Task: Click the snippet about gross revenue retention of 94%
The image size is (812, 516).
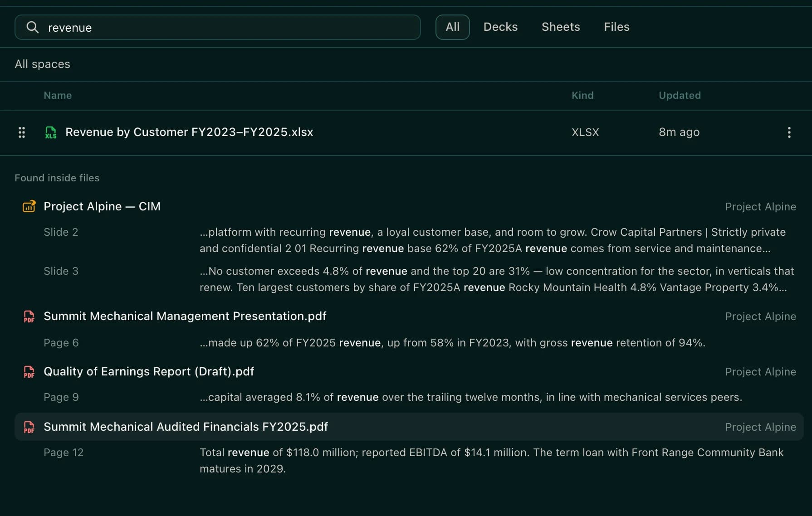Action: pyautogui.click(x=452, y=343)
